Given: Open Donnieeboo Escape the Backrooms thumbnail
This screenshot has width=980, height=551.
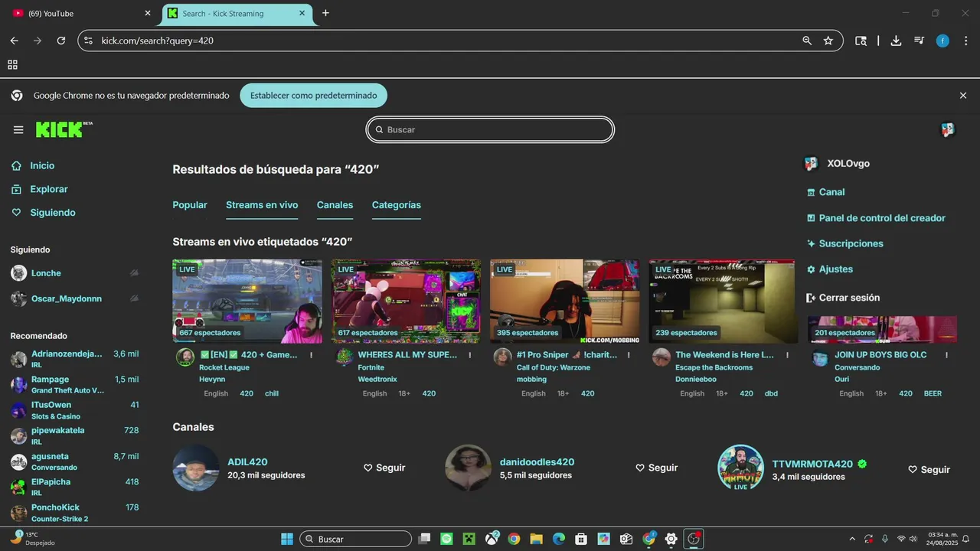Looking at the screenshot, I should tap(722, 301).
